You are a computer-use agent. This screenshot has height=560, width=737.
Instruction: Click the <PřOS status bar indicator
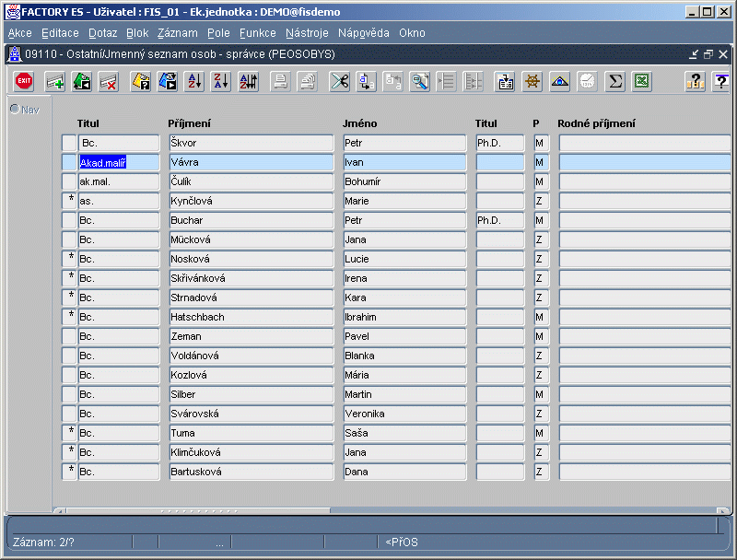[402, 542]
